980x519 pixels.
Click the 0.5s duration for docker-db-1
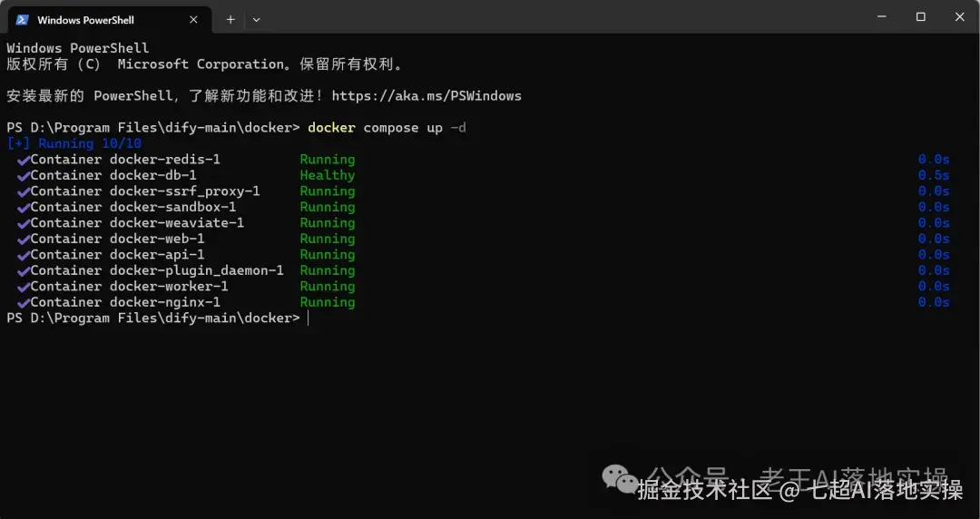(933, 175)
